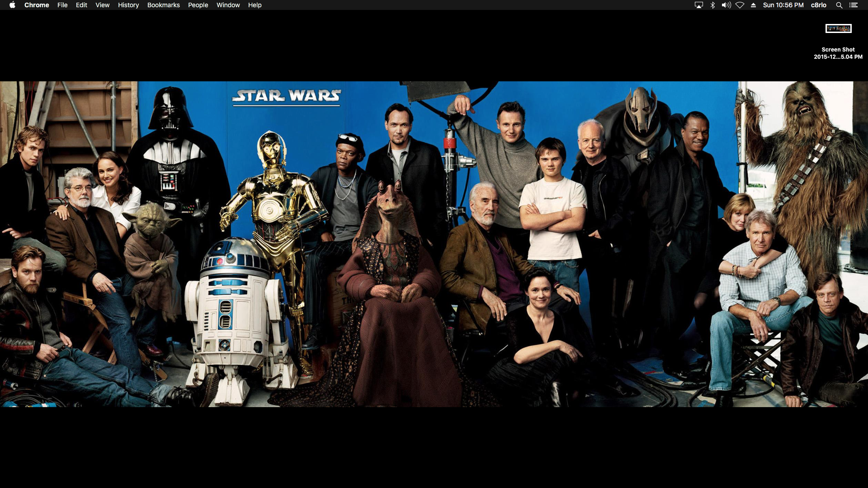
Task: Open the Edit menu
Action: (x=81, y=5)
